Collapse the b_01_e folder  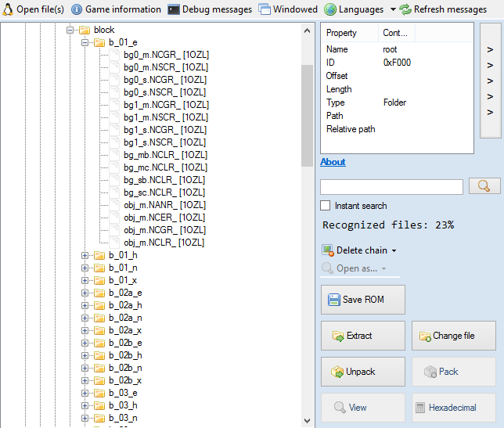[x=85, y=42]
